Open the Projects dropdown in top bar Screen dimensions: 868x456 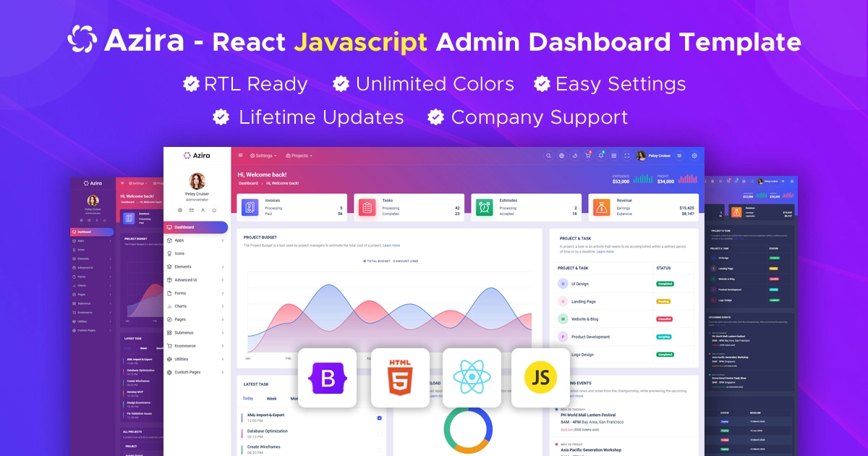coord(299,156)
